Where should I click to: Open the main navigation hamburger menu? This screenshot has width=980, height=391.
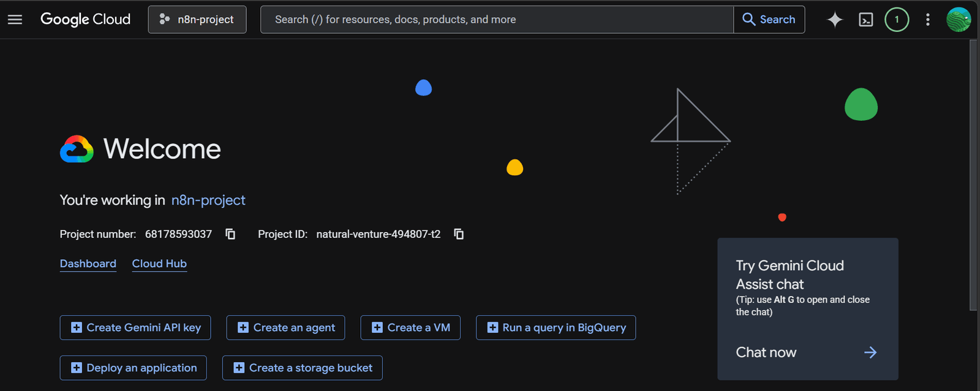[15, 20]
